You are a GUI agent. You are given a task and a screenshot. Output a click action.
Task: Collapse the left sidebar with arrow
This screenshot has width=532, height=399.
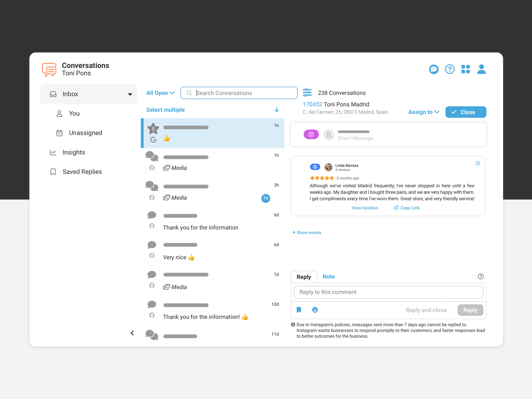click(132, 333)
